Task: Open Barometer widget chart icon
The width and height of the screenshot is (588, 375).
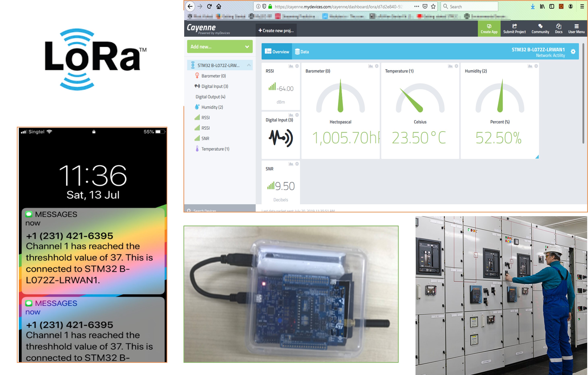Action: 371,66
